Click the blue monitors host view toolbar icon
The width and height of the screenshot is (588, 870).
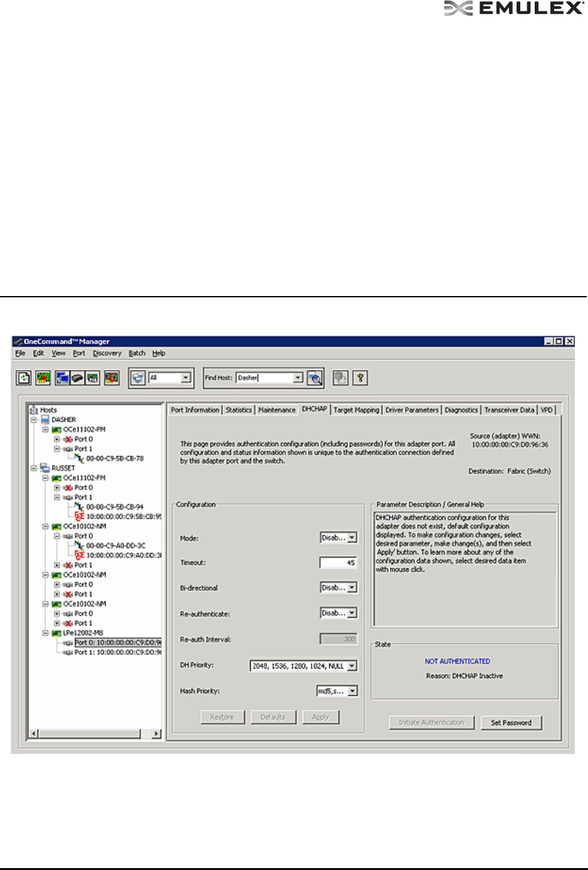[62, 378]
